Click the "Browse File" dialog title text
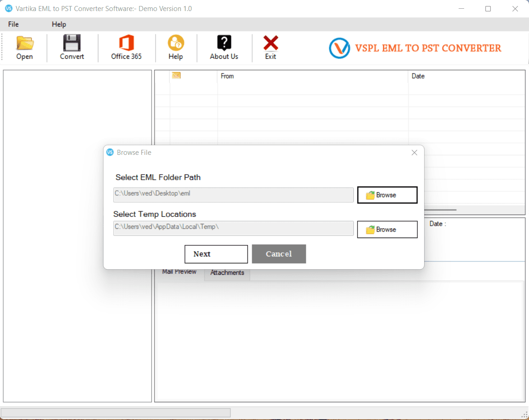529x420 pixels. (x=134, y=153)
